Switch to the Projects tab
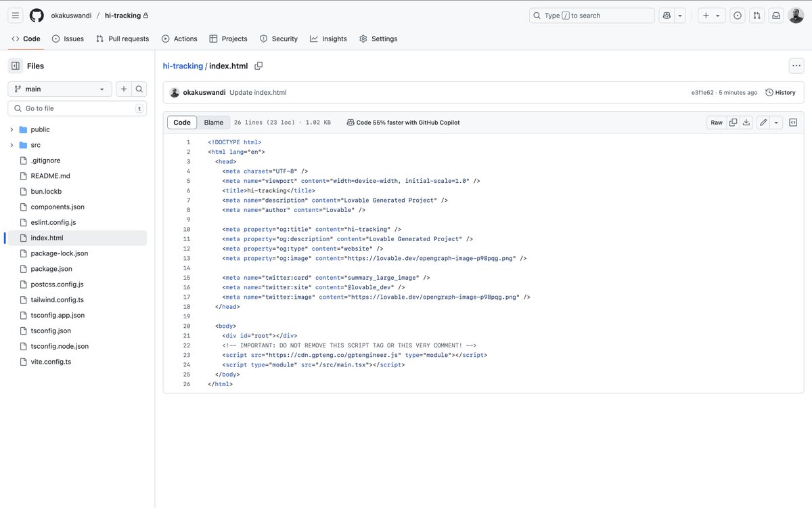The width and height of the screenshot is (812, 508). coord(228,39)
